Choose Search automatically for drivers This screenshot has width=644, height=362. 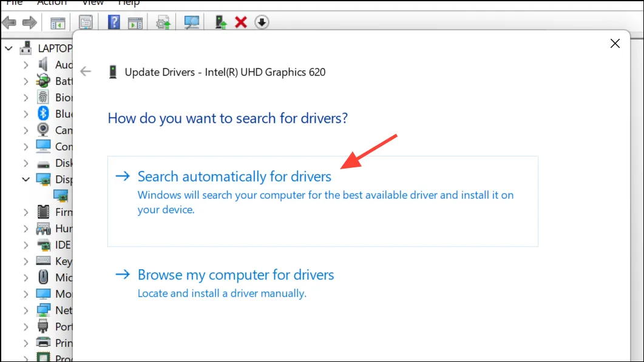323,201
